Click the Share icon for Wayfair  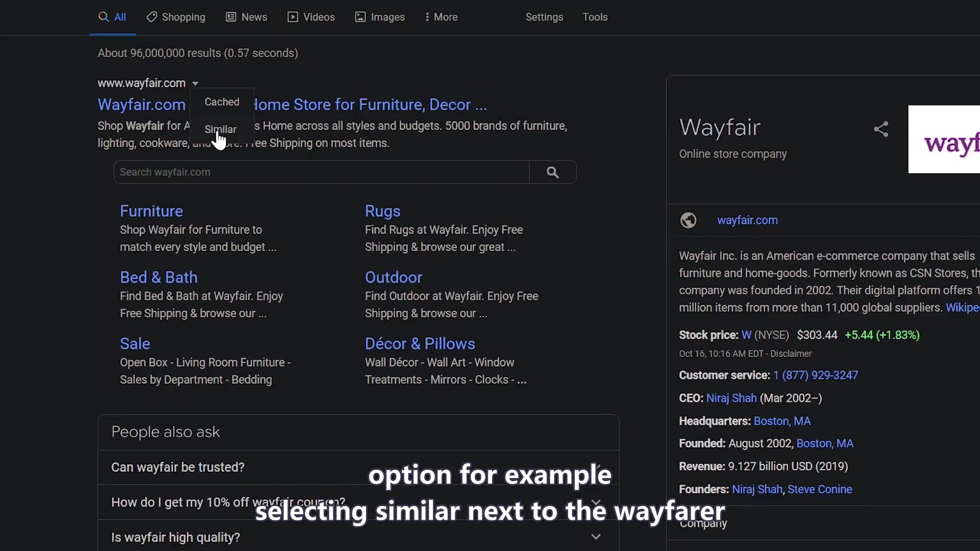[x=881, y=129]
